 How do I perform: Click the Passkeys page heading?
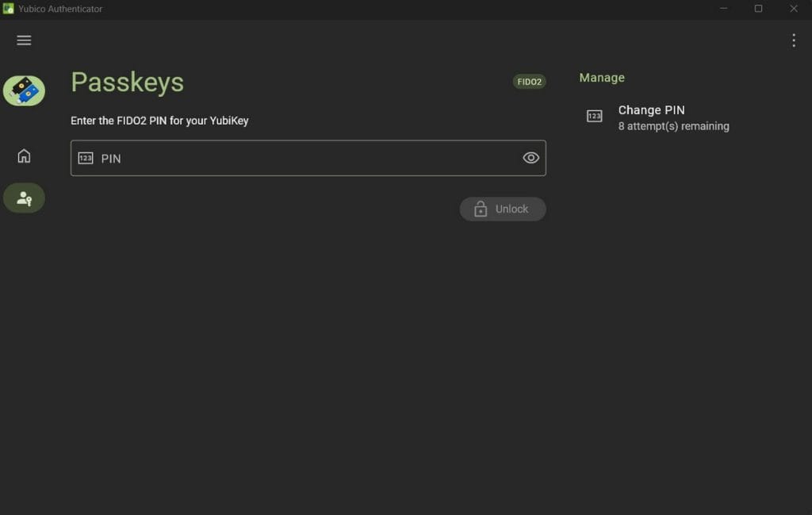[128, 83]
